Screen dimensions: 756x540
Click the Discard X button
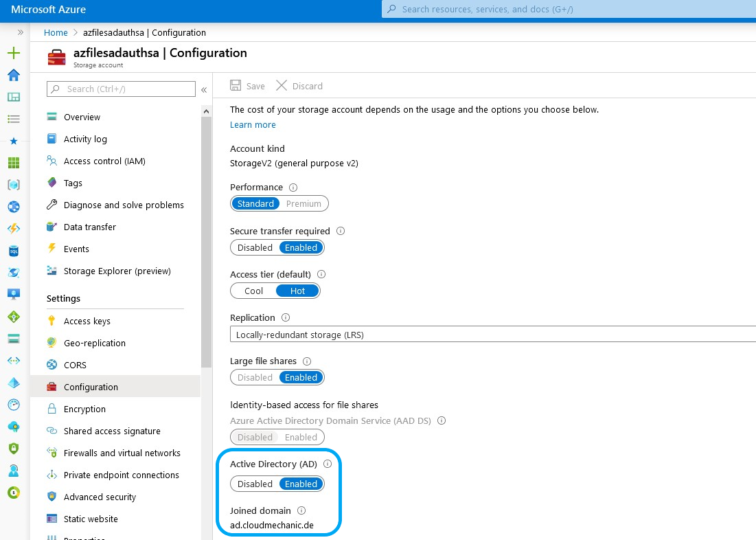click(x=299, y=86)
